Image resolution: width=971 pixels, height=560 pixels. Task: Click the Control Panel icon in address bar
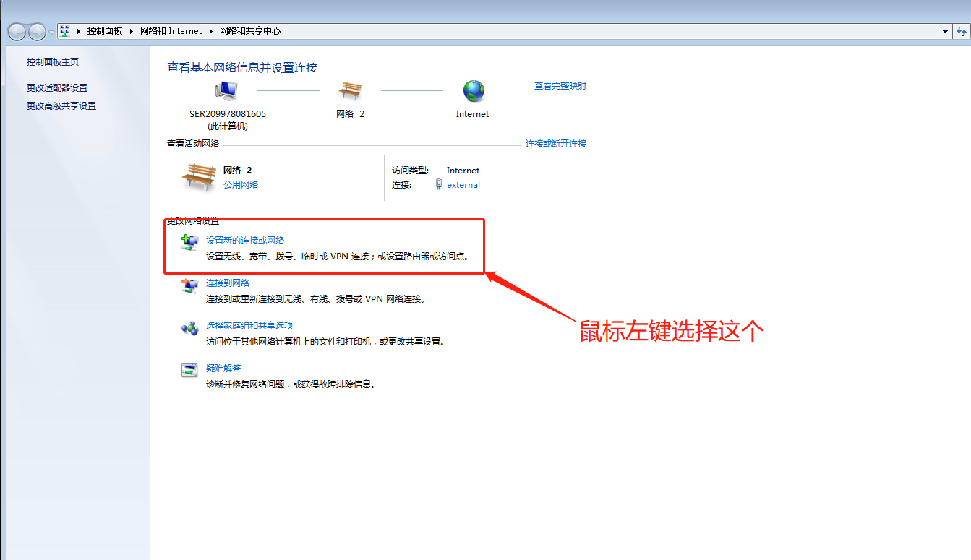click(x=64, y=31)
